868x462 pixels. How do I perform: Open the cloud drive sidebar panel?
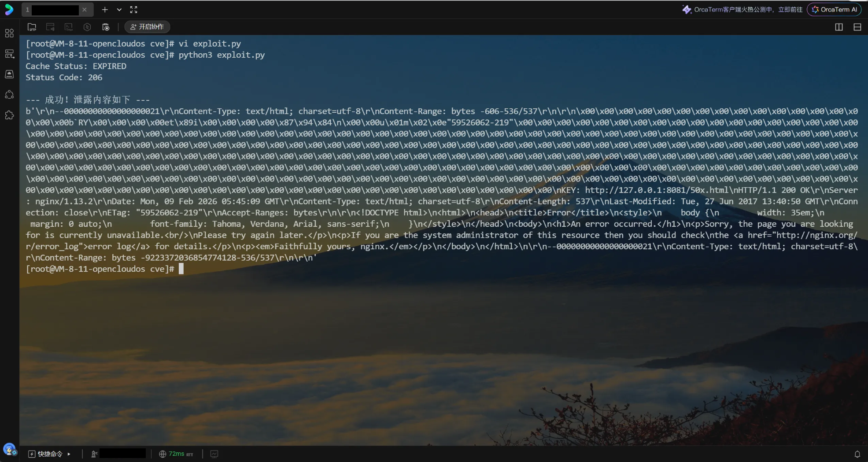[x=9, y=74]
